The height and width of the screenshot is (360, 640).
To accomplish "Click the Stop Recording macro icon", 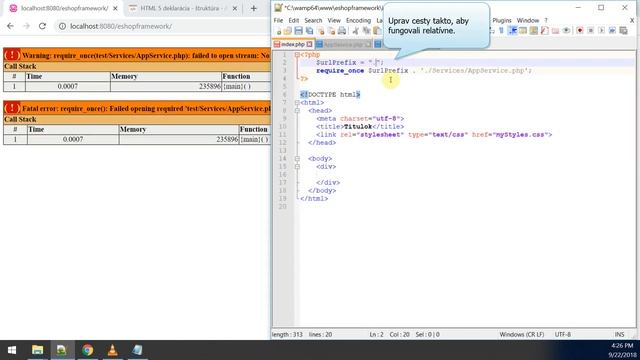I will (591, 31).
